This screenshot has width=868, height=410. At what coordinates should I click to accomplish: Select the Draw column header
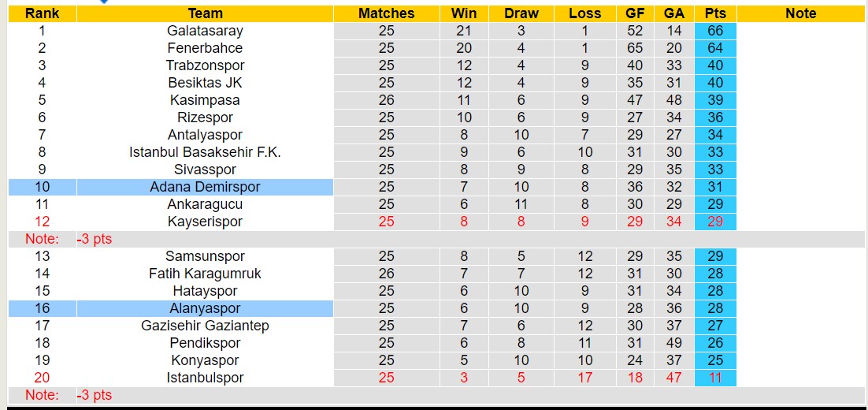click(521, 13)
